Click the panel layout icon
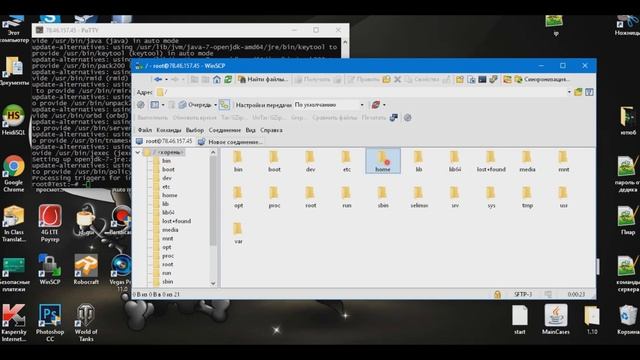This screenshot has width=640, height=360. (x=155, y=105)
